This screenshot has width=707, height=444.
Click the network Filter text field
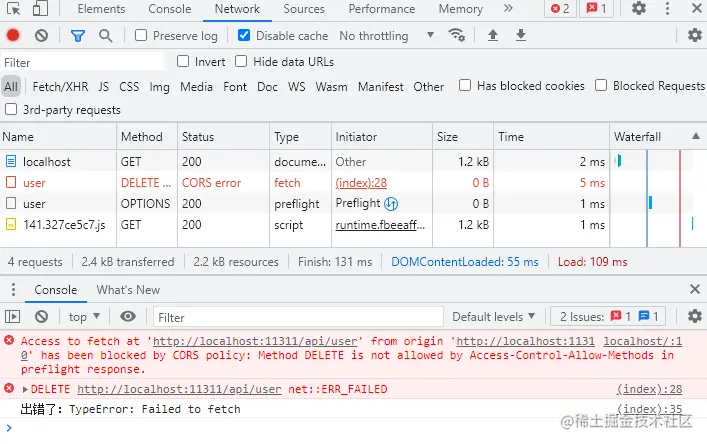coord(82,61)
